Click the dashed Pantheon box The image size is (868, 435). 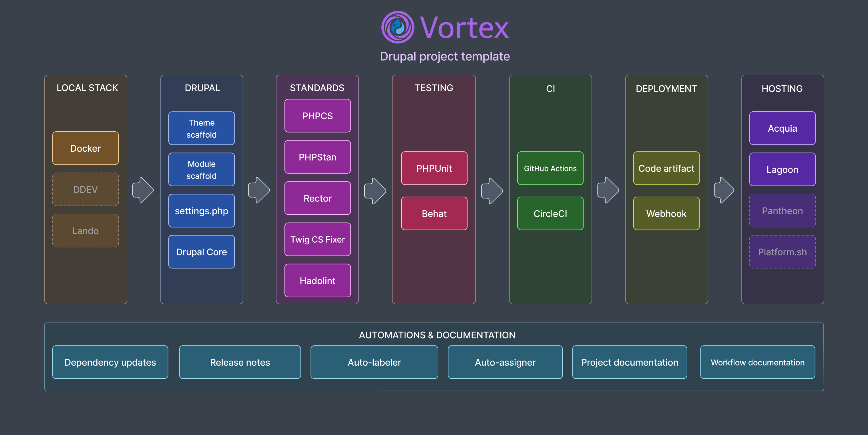pyautogui.click(x=783, y=211)
